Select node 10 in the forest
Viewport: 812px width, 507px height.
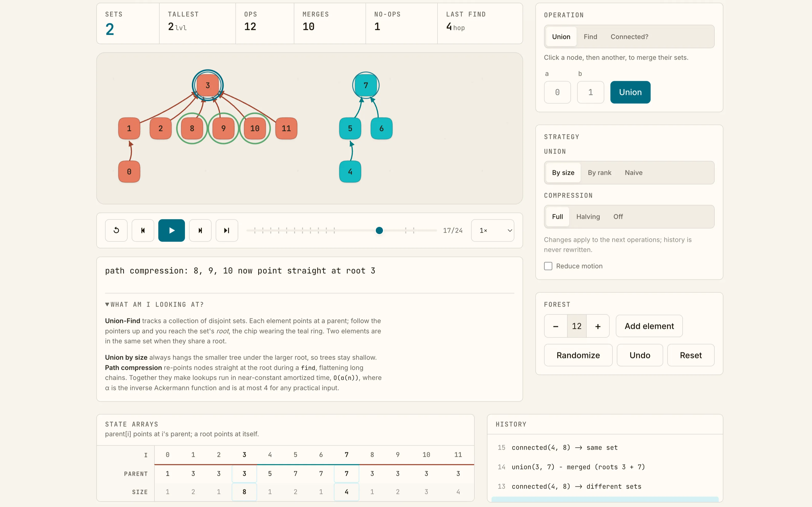click(255, 128)
